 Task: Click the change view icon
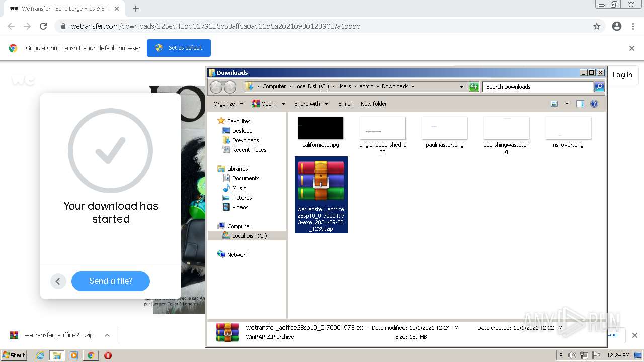tap(554, 104)
